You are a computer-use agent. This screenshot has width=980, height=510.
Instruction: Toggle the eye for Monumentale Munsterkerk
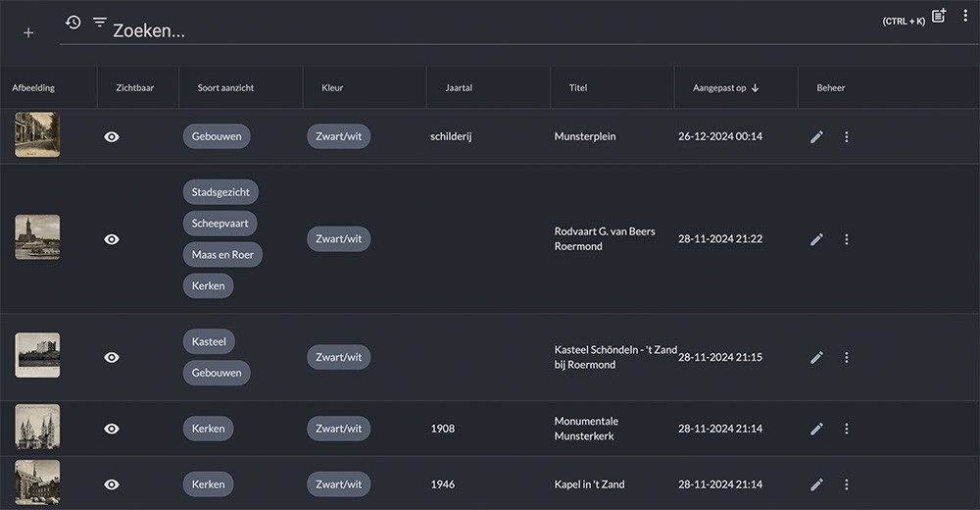point(112,429)
